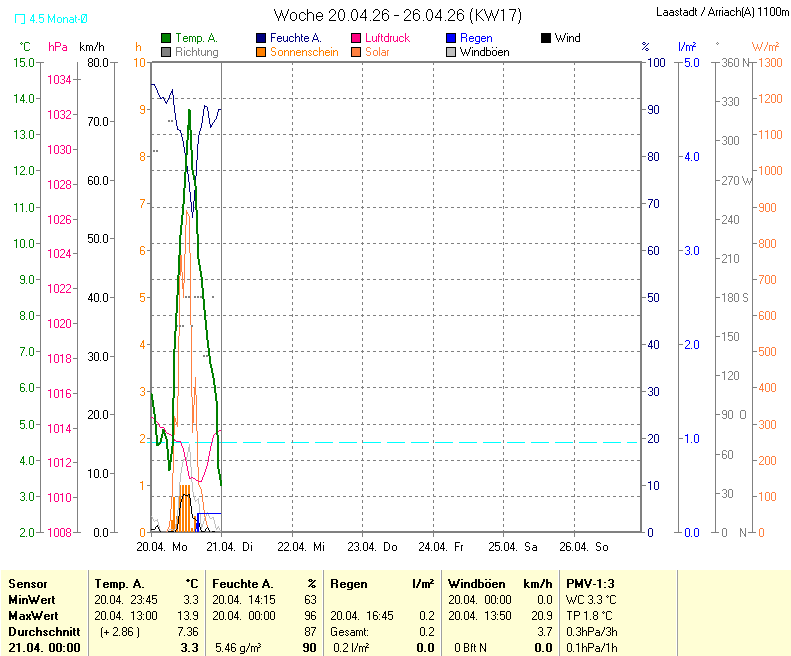
Task: Select the 23.04. Do date on the axis
Action: [x=379, y=547]
